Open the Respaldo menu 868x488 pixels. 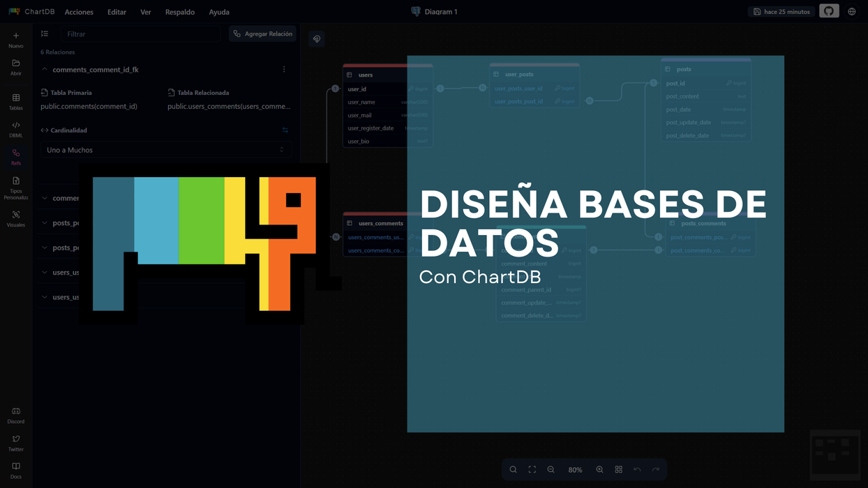[180, 12]
